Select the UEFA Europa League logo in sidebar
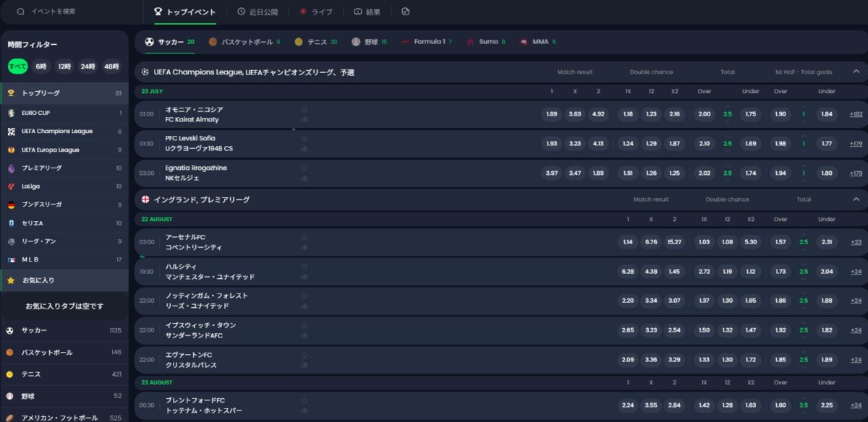The image size is (868, 422). [x=11, y=150]
